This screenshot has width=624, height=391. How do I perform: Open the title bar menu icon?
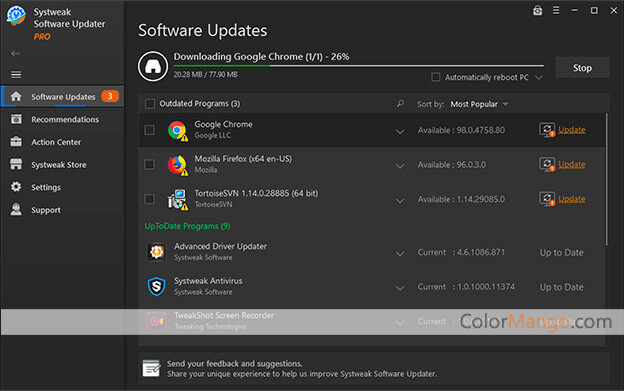556,10
